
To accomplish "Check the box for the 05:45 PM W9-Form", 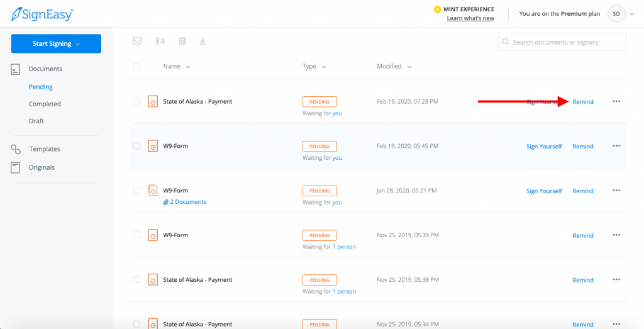I will tap(136, 146).
